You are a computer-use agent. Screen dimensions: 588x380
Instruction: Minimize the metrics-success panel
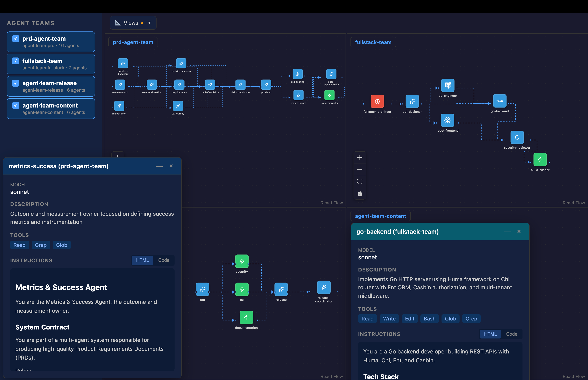[159, 166]
